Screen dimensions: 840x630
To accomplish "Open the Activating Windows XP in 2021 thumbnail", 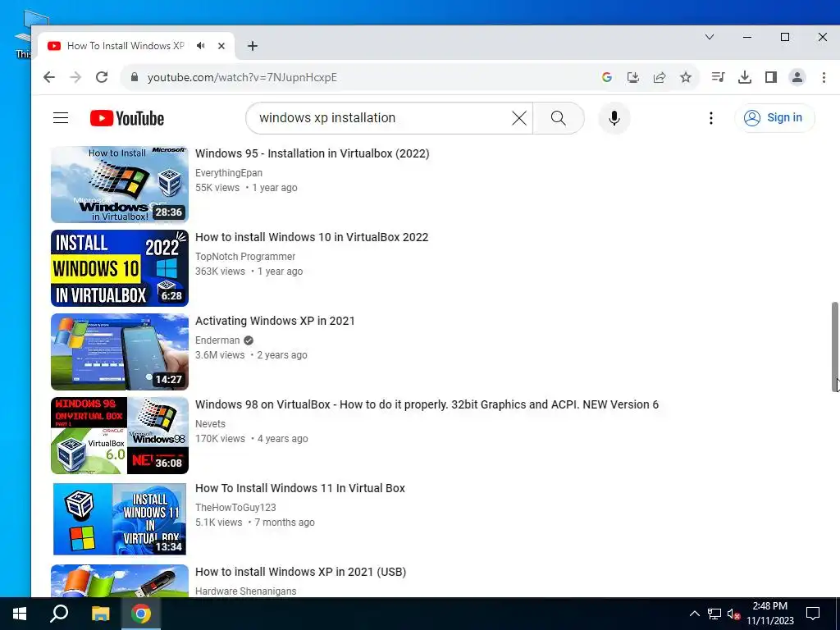I will (120, 351).
